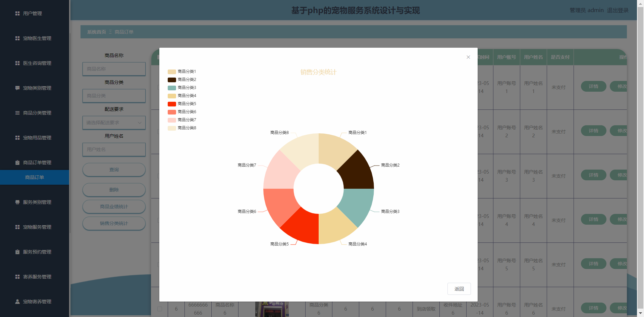Image resolution: width=644 pixels, height=317 pixels.
Task: Click the 宠物用品管理 grid icon
Action: (17, 138)
